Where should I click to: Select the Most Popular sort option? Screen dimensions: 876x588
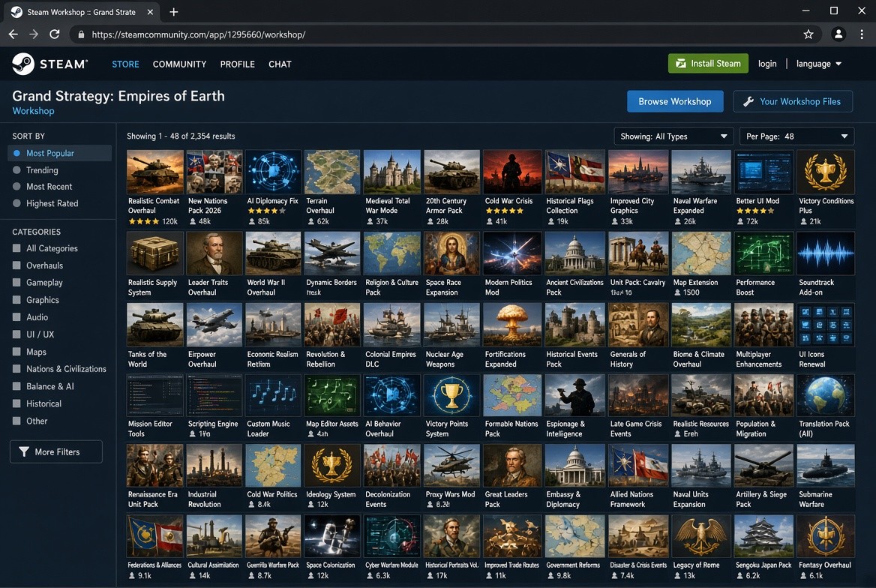click(60, 153)
